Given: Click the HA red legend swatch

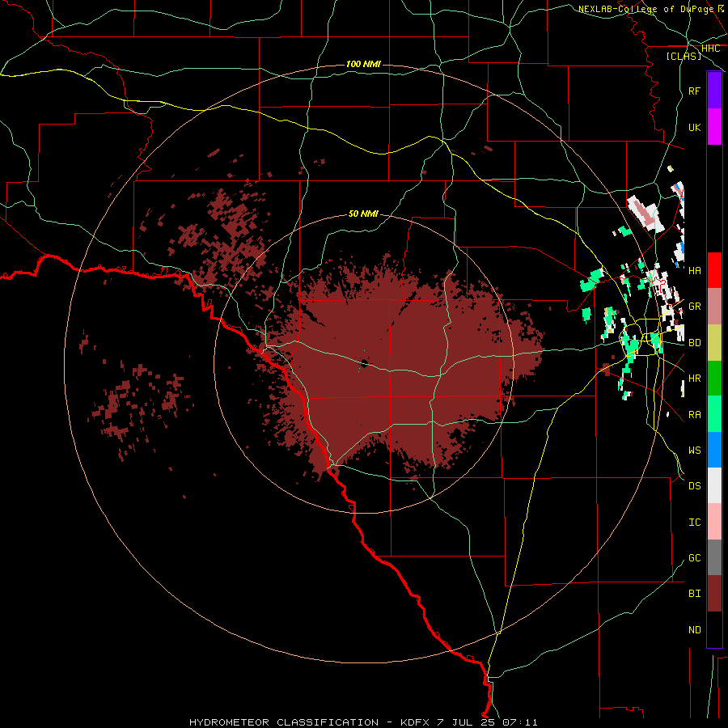Looking at the screenshot, I should [714, 270].
